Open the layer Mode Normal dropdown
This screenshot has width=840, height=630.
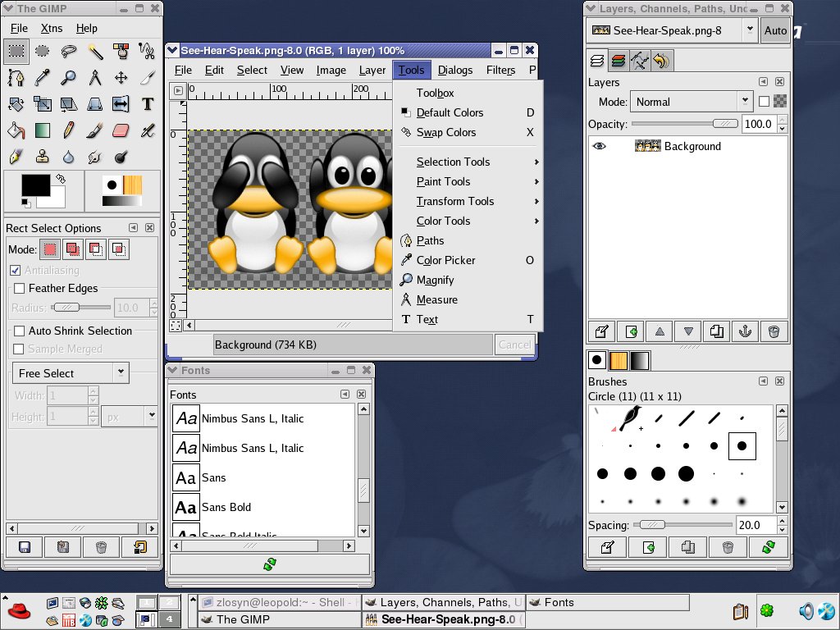(x=691, y=102)
